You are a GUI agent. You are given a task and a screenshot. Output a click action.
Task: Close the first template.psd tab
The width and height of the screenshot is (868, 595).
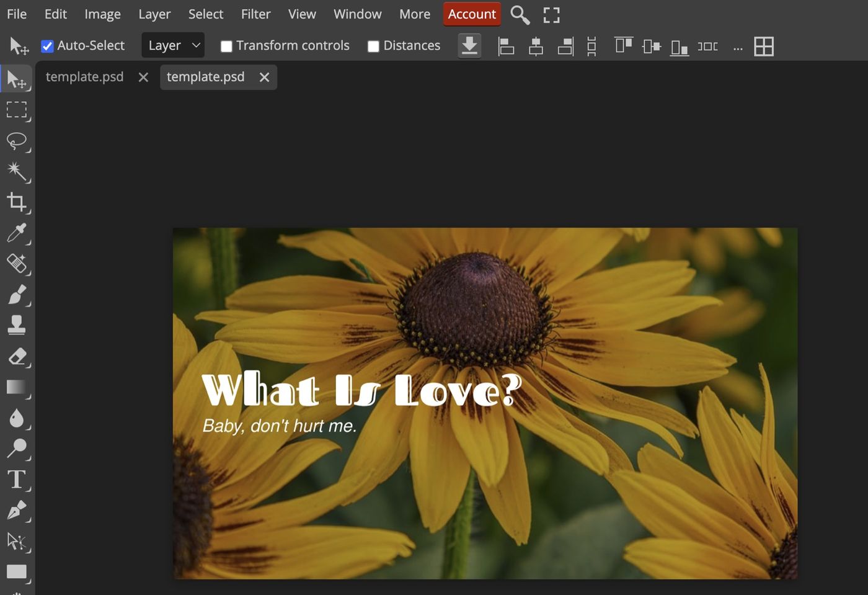143,77
